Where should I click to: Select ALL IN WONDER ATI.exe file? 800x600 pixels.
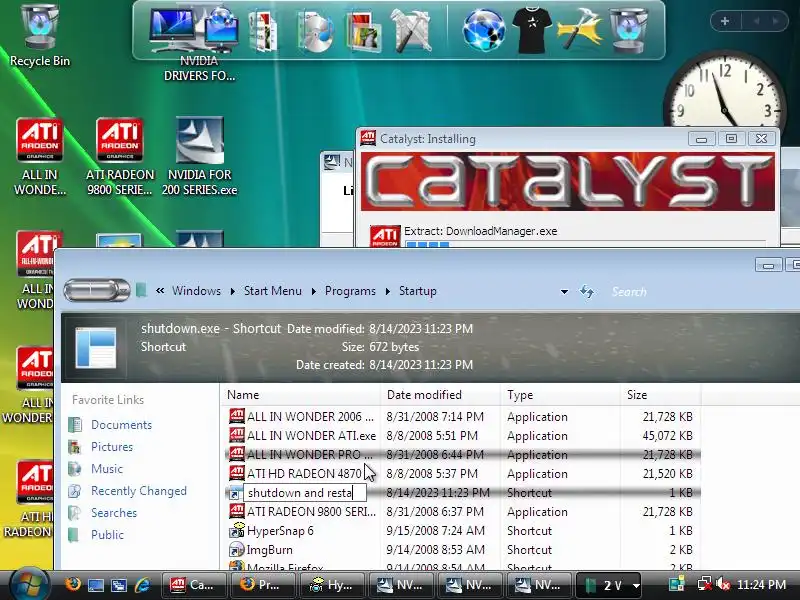click(x=463, y=436)
